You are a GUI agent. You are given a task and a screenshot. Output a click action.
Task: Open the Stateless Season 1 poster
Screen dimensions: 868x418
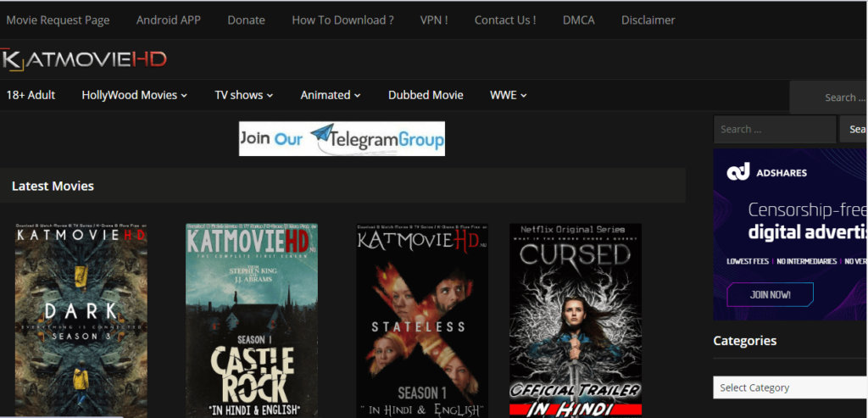pyautogui.click(x=422, y=320)
